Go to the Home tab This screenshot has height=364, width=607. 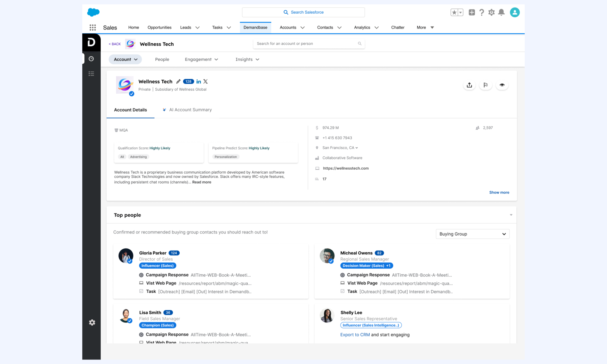(134, 28)
